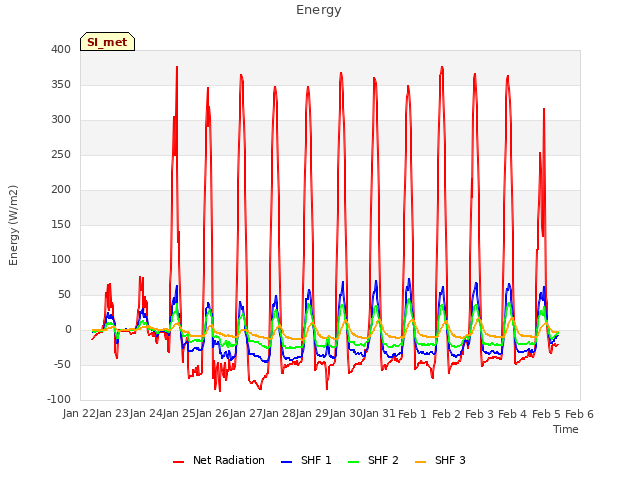Click the Jan 29 x-axis date label
Screen dimensions: 640x480
tap(313, 414)
